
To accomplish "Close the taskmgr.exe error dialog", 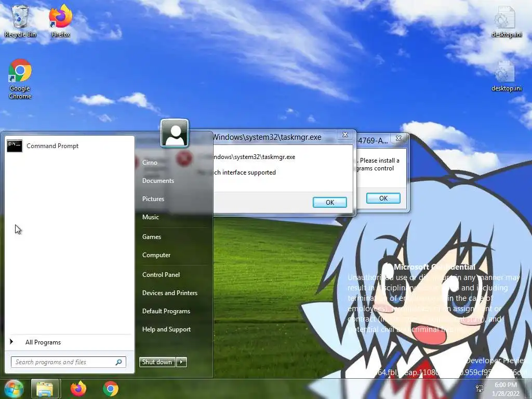I will point(345,135).
